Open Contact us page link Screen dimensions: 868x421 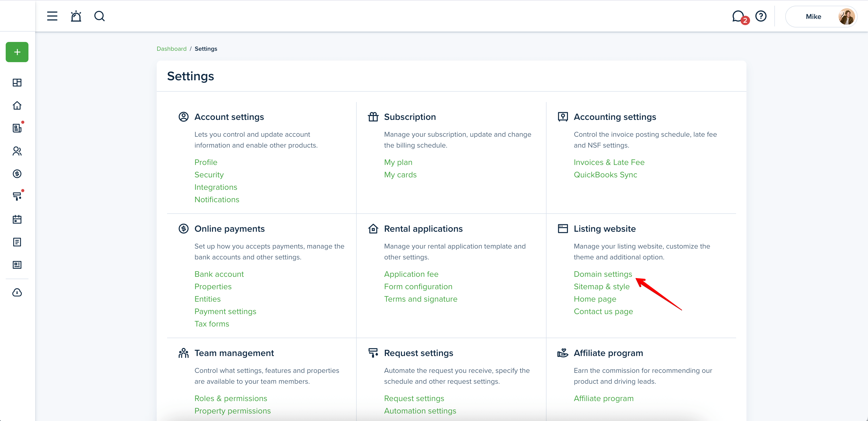coord(603,312)
